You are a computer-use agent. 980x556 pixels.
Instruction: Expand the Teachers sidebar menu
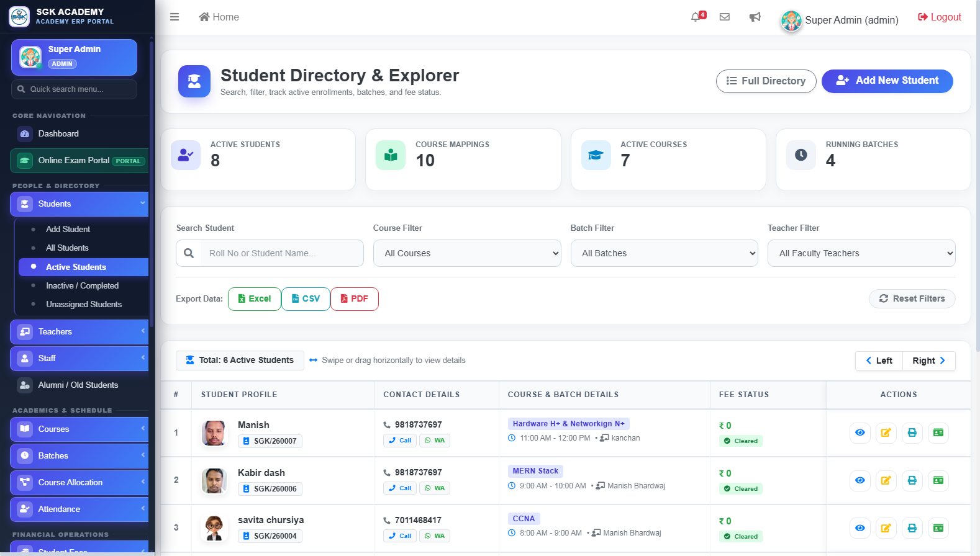coord(79,332)
